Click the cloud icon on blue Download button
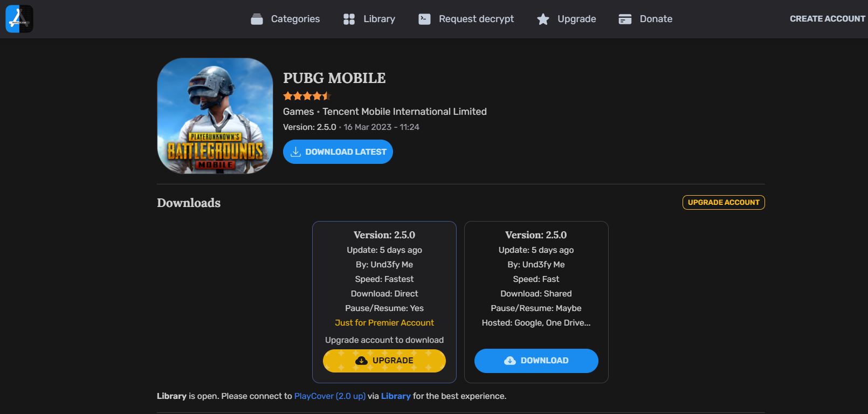 pyautogui.click(x=510, y=361)
